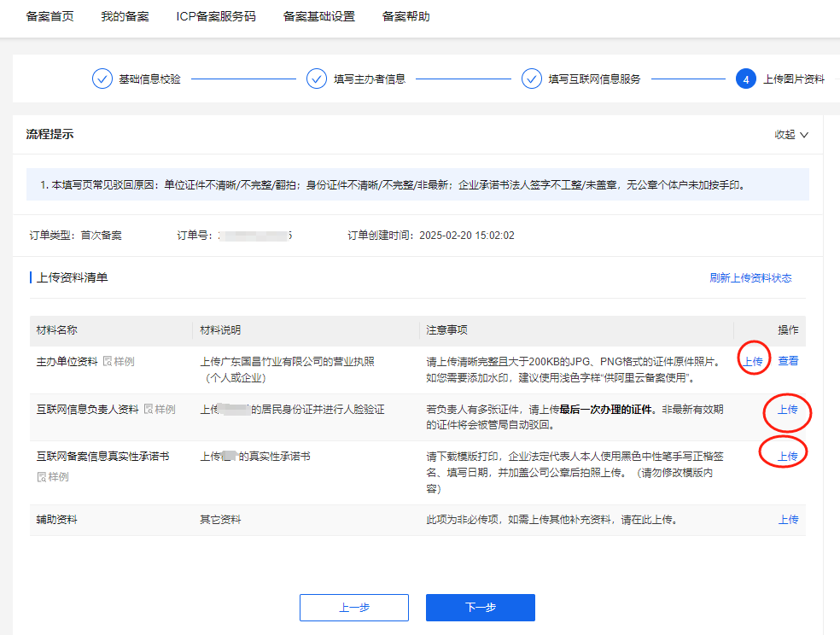
Task: Go to 备案基础设置 menu item
Action: point(318,16)
